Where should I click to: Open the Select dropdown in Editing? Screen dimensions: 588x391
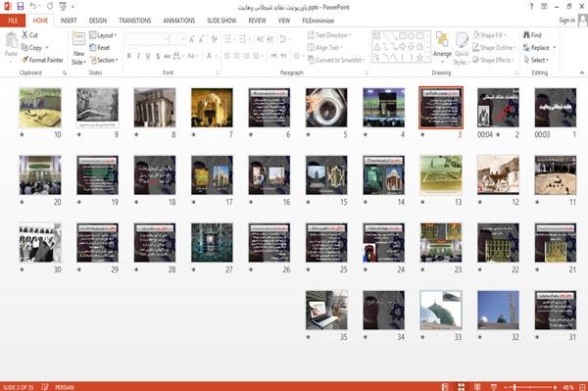pos(536,60)
